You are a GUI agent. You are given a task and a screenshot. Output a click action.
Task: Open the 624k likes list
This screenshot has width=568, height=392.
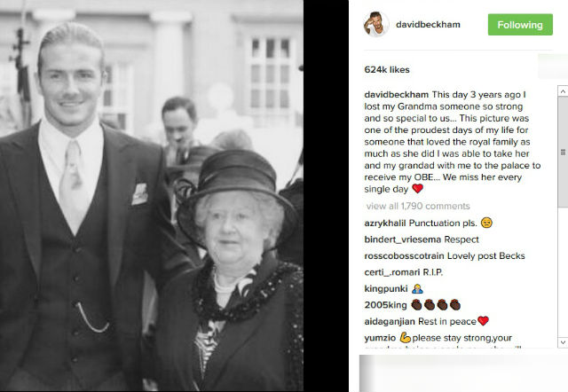coord(387,69)
